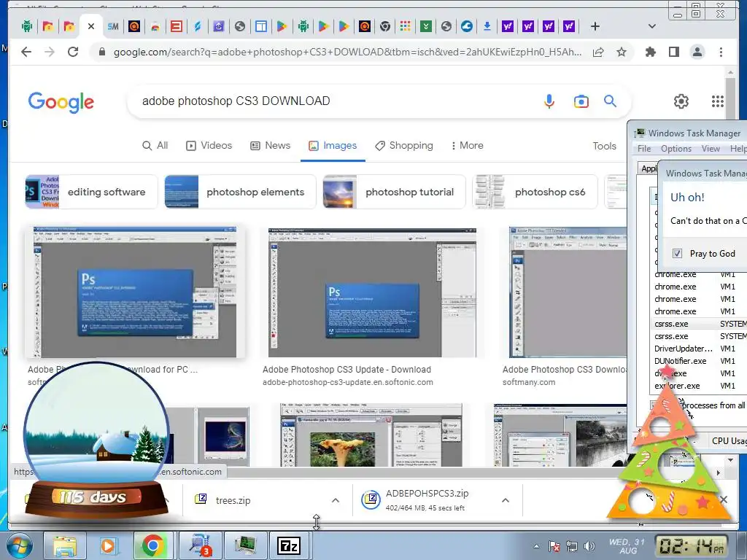This screenshot has width=747, height=560.
Task: Click the address bar URL field
Action: (347, 52)
